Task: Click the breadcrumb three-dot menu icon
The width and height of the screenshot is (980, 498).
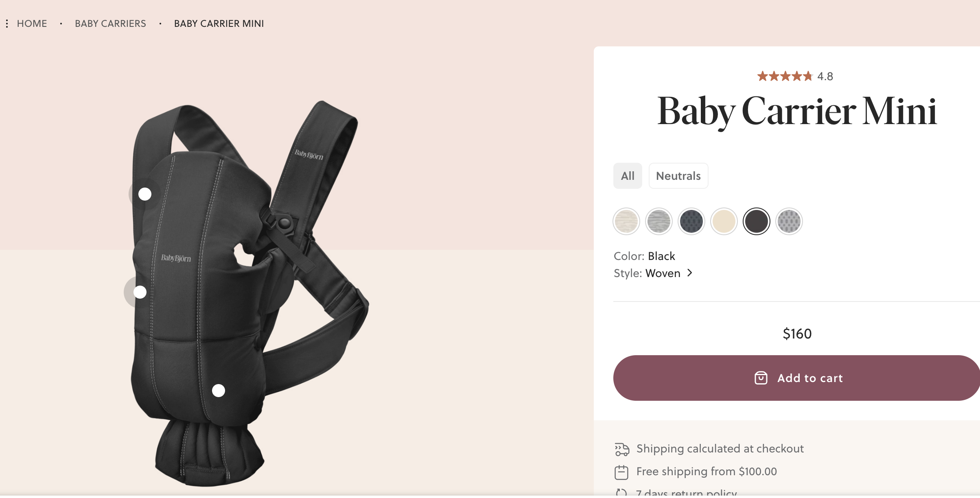Action: click(x=7, y=24)
